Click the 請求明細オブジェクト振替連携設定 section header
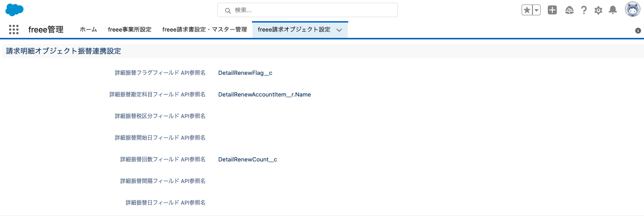 [x=64, y=51]
